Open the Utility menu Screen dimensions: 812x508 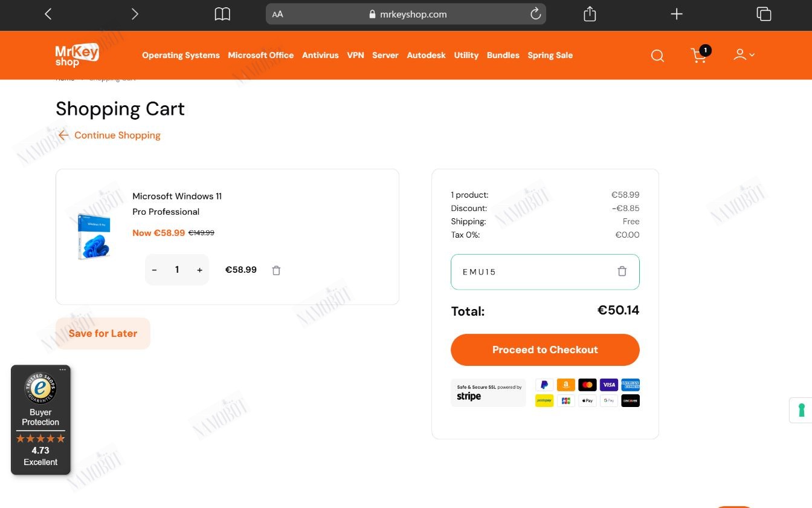(466, 55)
